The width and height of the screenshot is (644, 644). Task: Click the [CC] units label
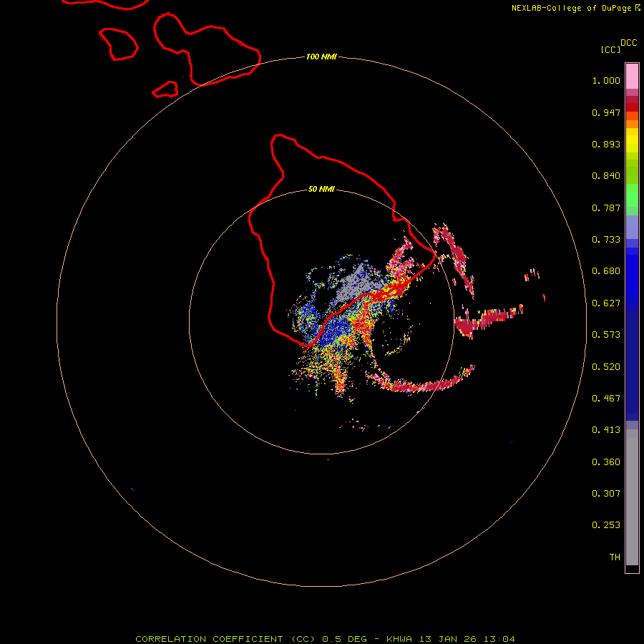click(x=610, y=49)
